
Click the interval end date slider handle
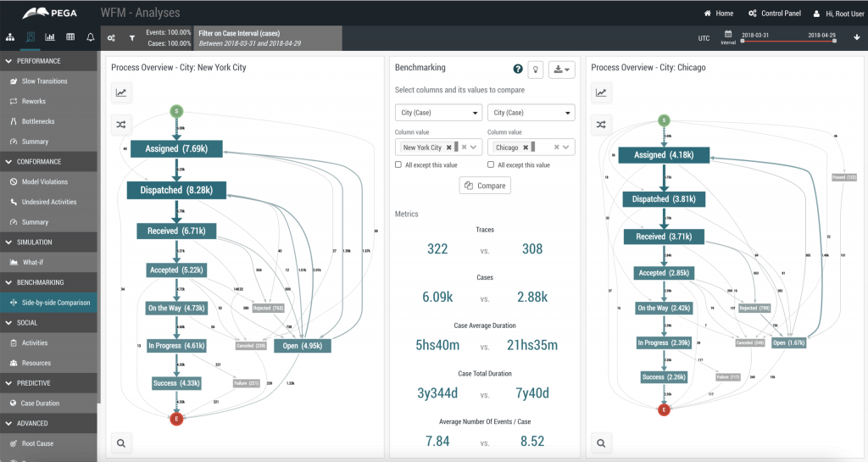point(834,41)
